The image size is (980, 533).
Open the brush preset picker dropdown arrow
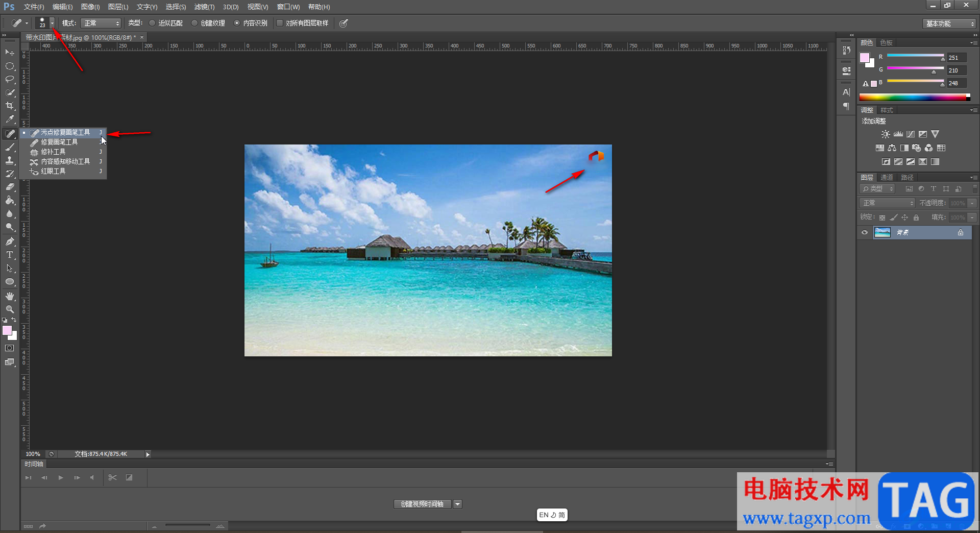coord(52,23)
